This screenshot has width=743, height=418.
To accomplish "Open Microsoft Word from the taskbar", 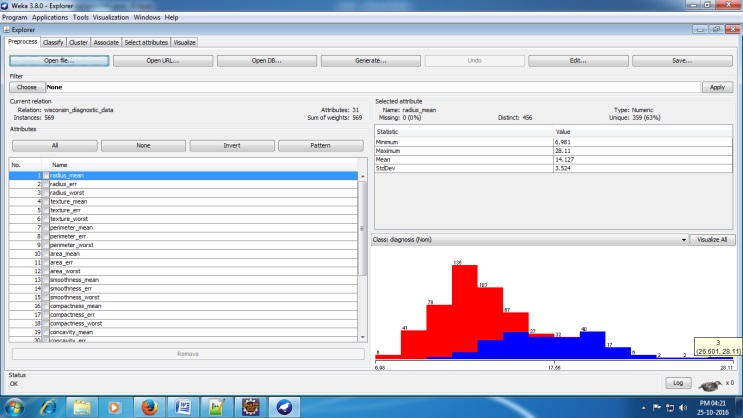I will click(183, 407).
